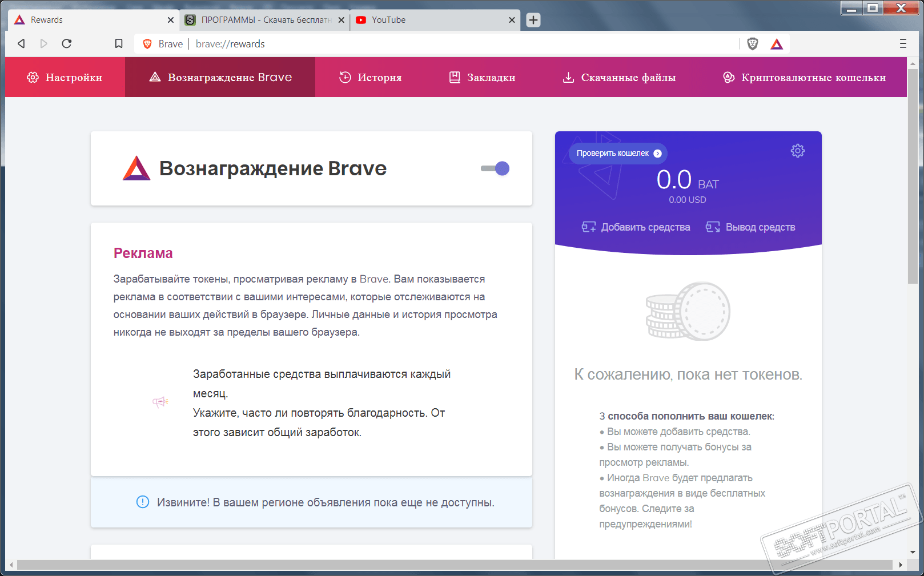924x576 pixels.
Task: Minimize the browser window
Action: 851,8
